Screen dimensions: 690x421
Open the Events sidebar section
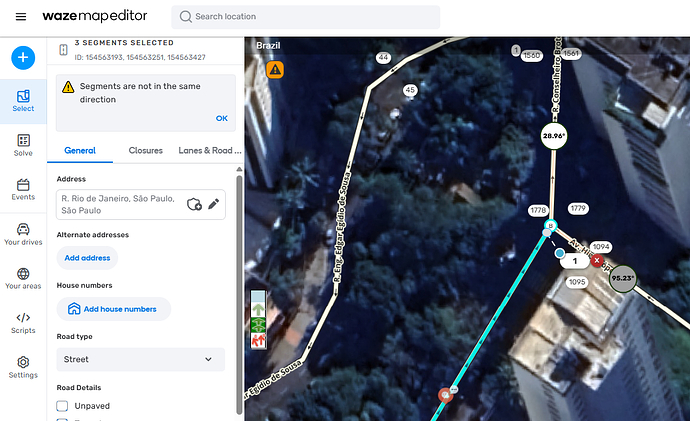click(23, 190)
